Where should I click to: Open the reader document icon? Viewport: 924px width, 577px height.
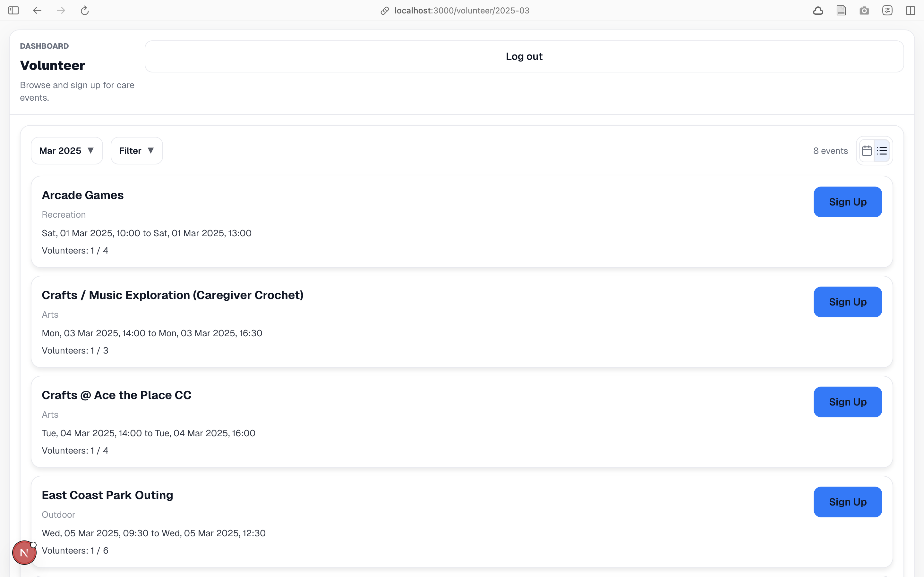coord(841,10)
